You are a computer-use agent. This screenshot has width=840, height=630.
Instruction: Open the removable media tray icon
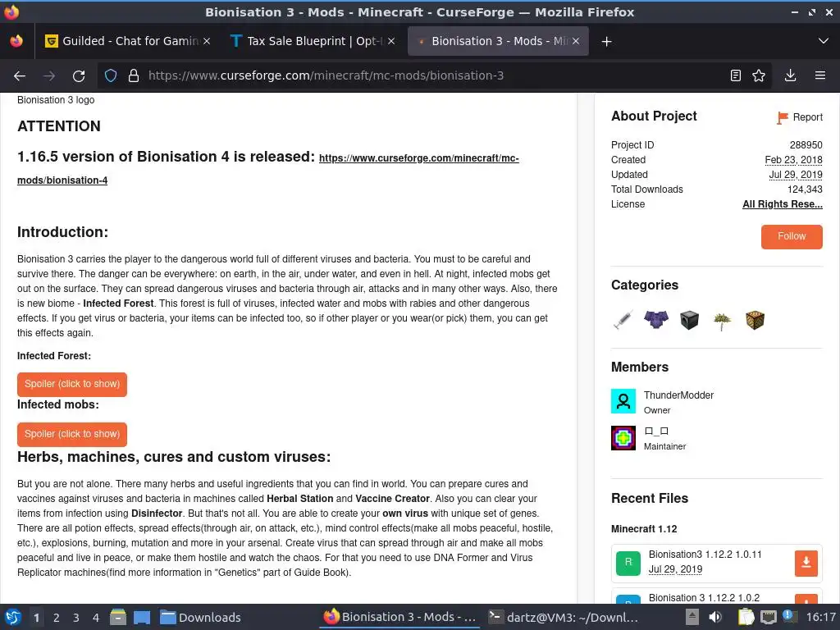pos(692,617)
